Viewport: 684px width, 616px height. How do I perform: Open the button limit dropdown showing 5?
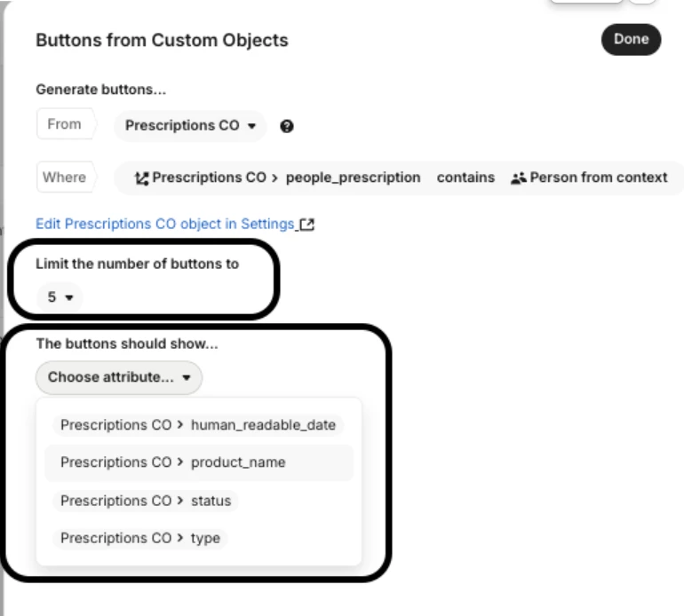pos(60,298)
